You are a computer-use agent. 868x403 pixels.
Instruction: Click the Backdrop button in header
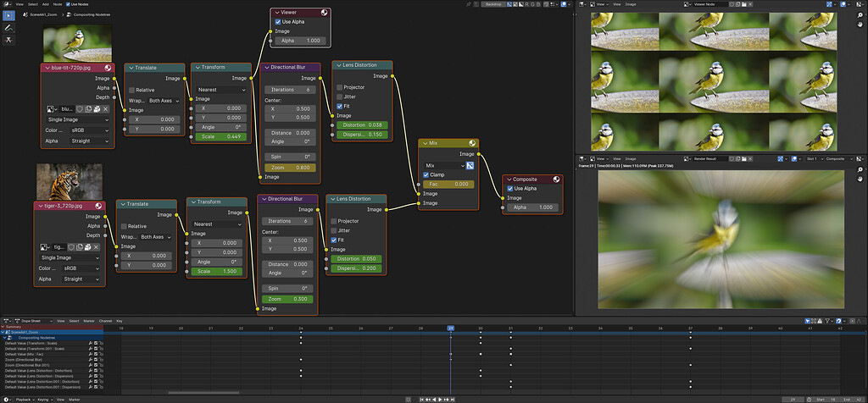tap(491, 4)
